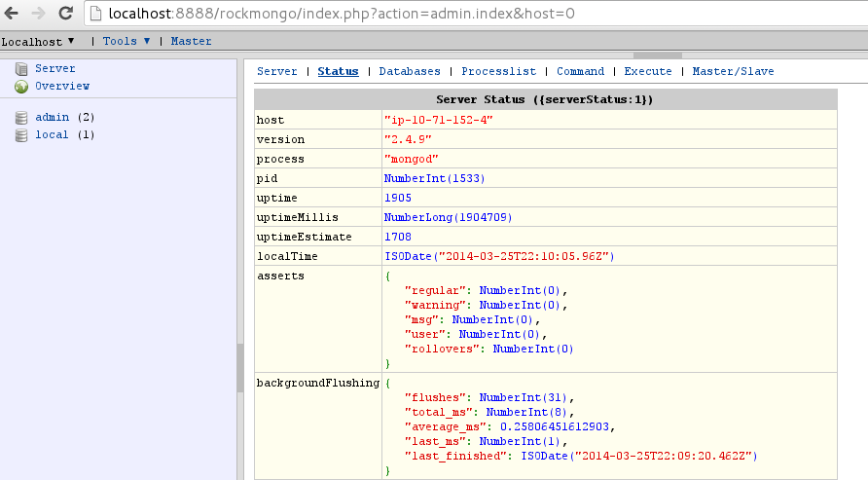The width and height of the screenshot is (868, 480).
Task: Select the Server tab in main panel
Action: pos(276,71)
